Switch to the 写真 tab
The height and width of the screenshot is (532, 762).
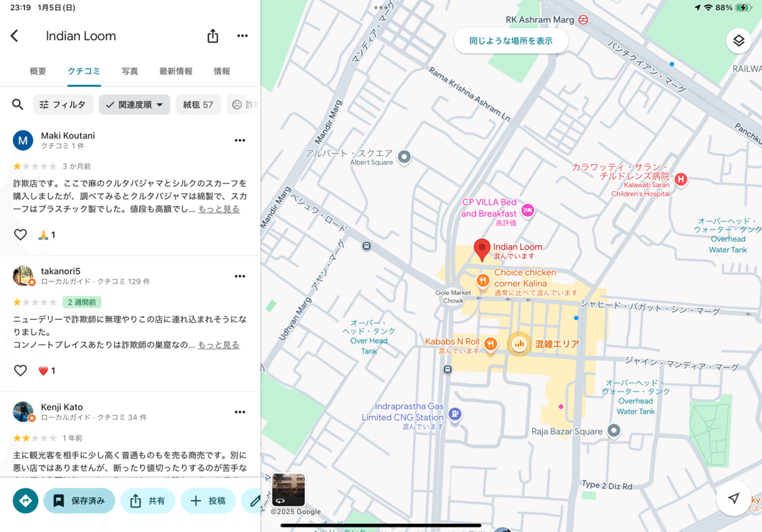click(x=130, y=71)
